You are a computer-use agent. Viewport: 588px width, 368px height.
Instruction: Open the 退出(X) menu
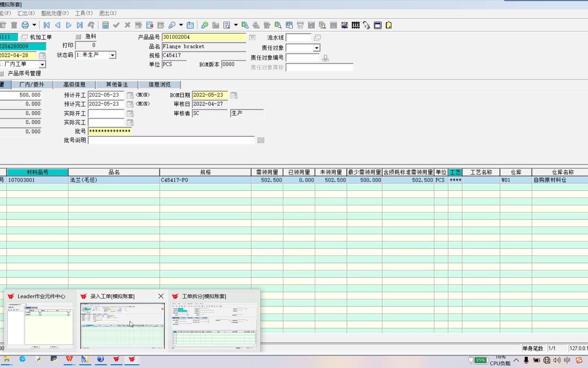pos(108,13)
